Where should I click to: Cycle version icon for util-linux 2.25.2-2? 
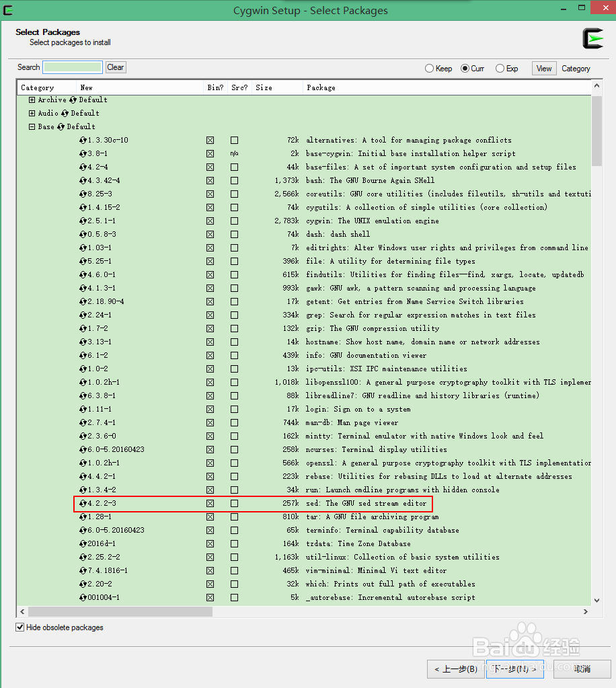click(x=83, y=558)
